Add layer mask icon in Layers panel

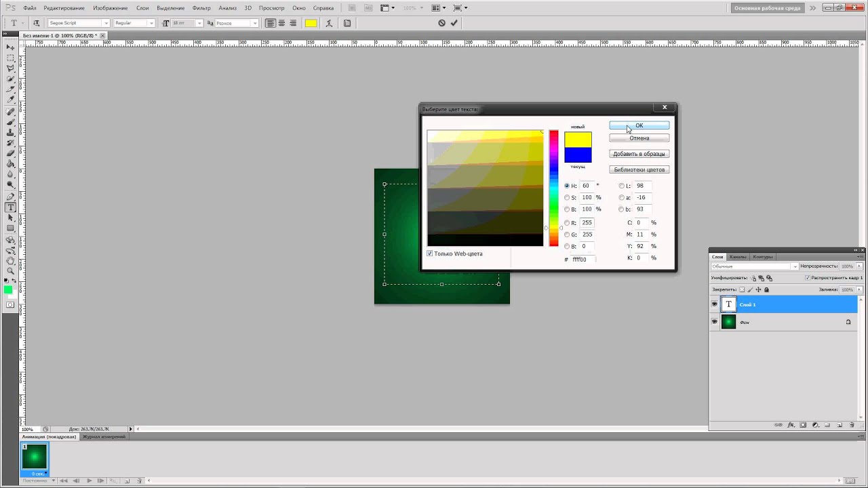(803, 425)
